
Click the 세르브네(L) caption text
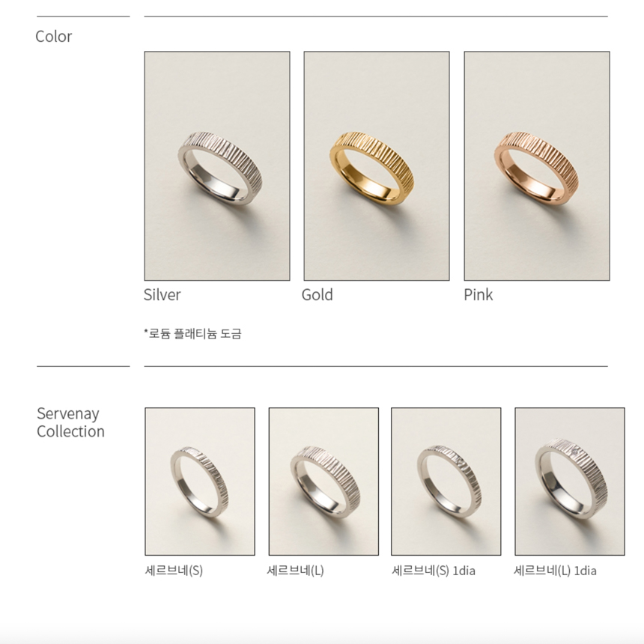point(295,571)
